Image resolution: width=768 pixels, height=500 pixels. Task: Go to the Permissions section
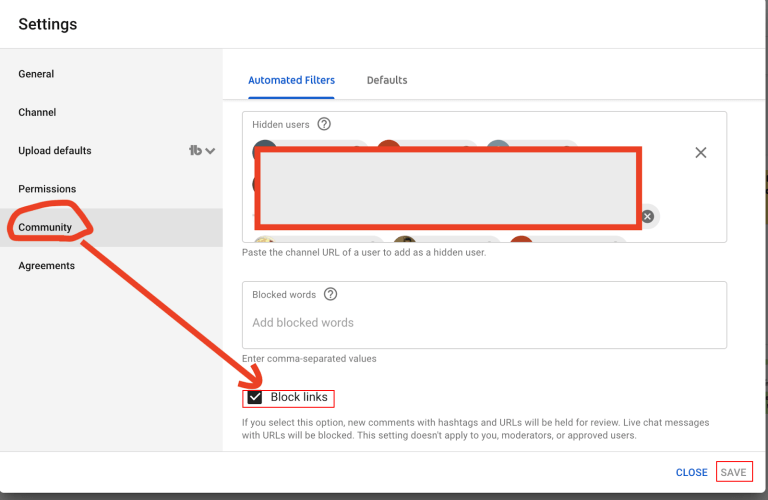click(47, 189)
